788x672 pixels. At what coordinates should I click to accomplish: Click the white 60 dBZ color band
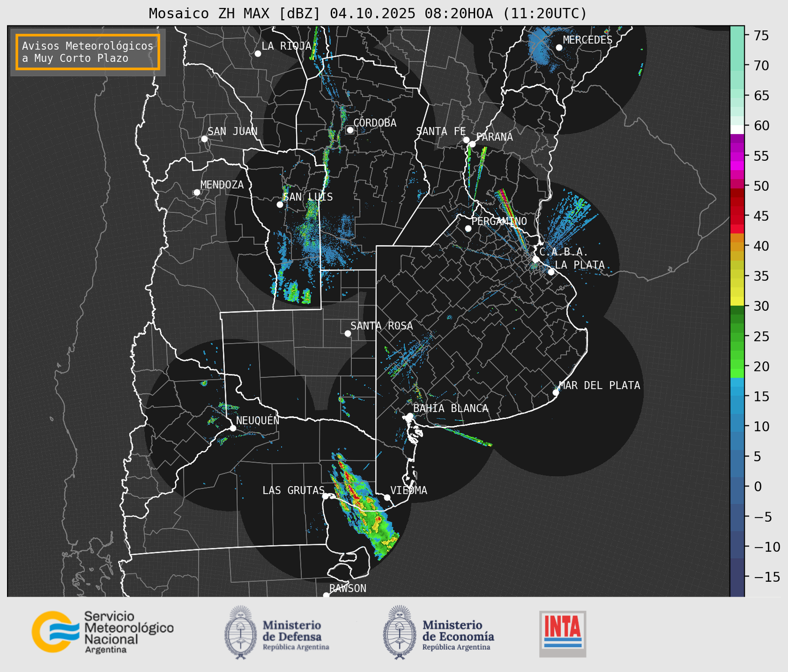[x=737, y=129]
